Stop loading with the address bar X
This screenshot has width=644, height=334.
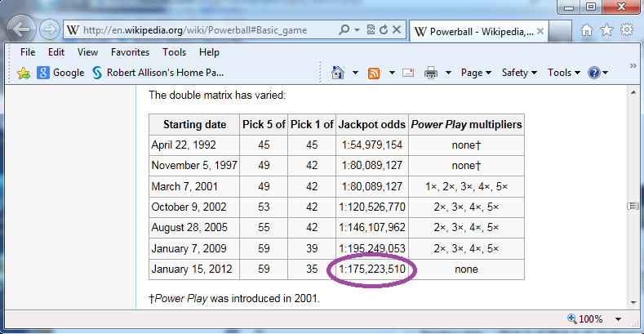pyautogui.click(x=397, y=29)
